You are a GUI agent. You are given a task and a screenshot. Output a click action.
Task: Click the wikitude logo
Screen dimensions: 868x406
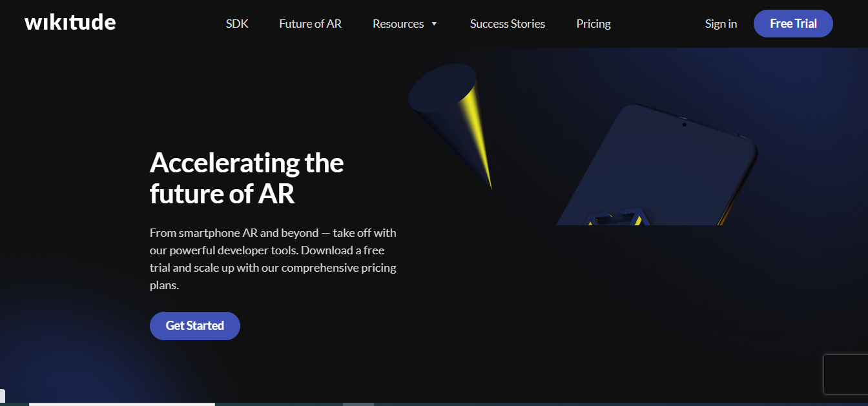coord(70,23)
